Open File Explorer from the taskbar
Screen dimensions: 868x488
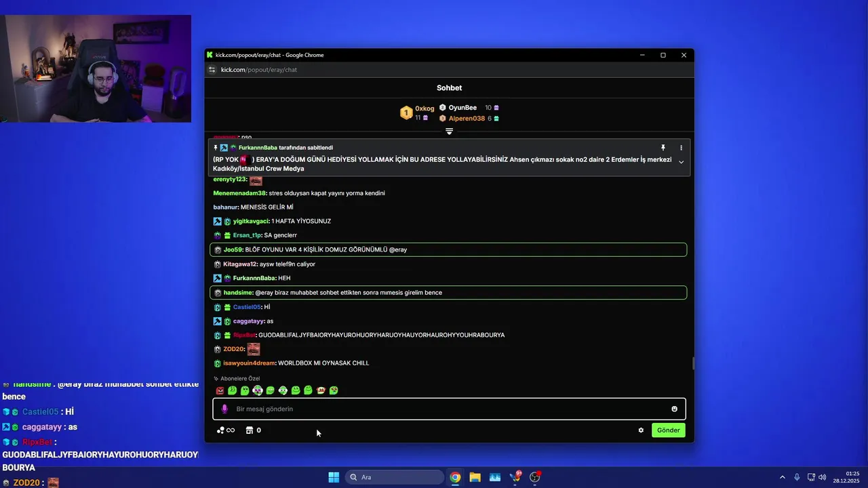(475, 477)
